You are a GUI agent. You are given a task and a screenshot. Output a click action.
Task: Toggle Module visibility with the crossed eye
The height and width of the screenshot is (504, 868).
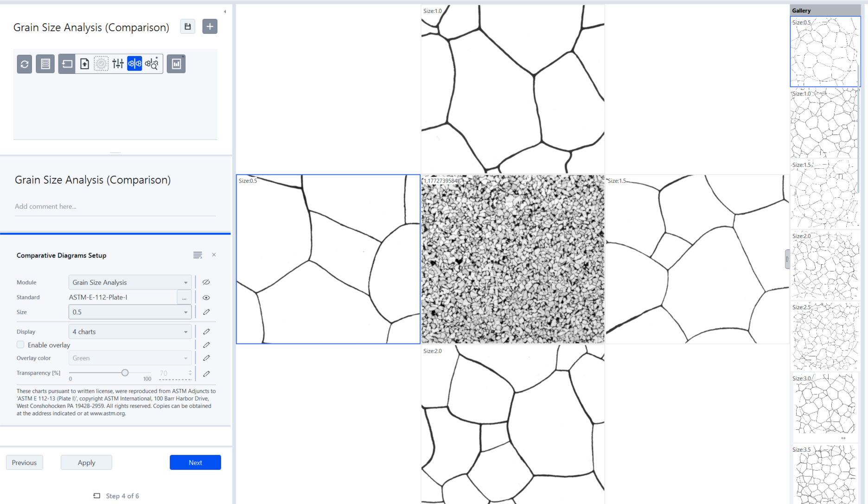pyautogui.click(x=206, y=282)
